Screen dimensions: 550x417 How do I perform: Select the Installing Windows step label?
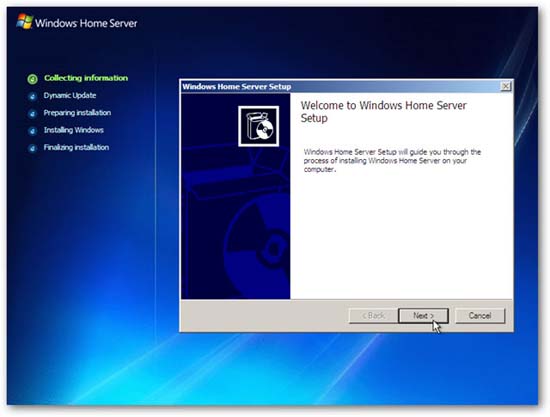[74, 130]
